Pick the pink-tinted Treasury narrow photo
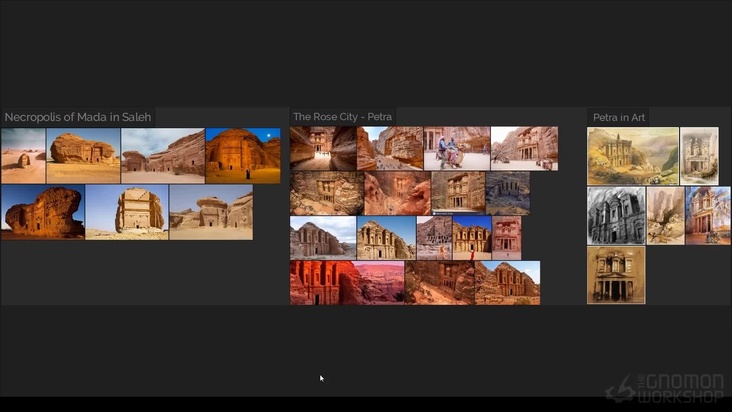The height and width of the screenshot is (412, 732). coord(507,238)
